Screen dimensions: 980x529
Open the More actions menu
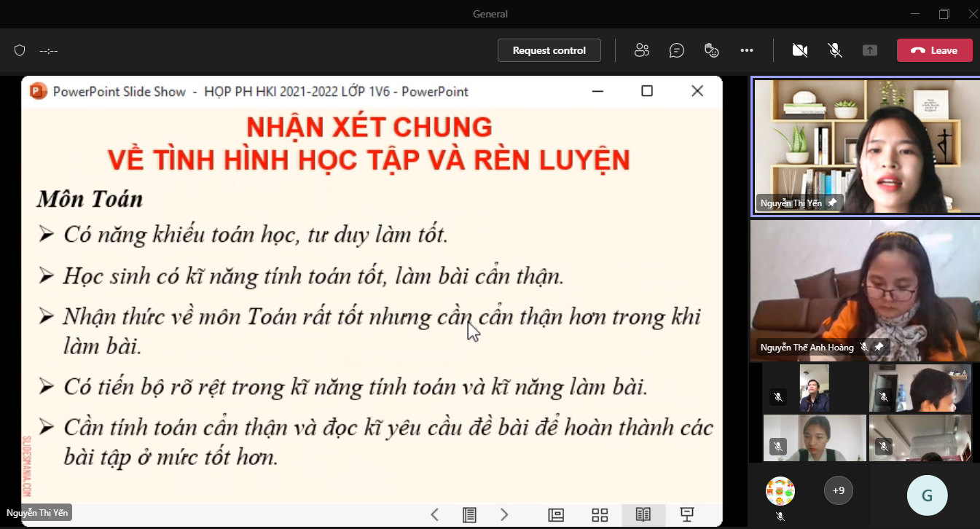pos(746,50)
